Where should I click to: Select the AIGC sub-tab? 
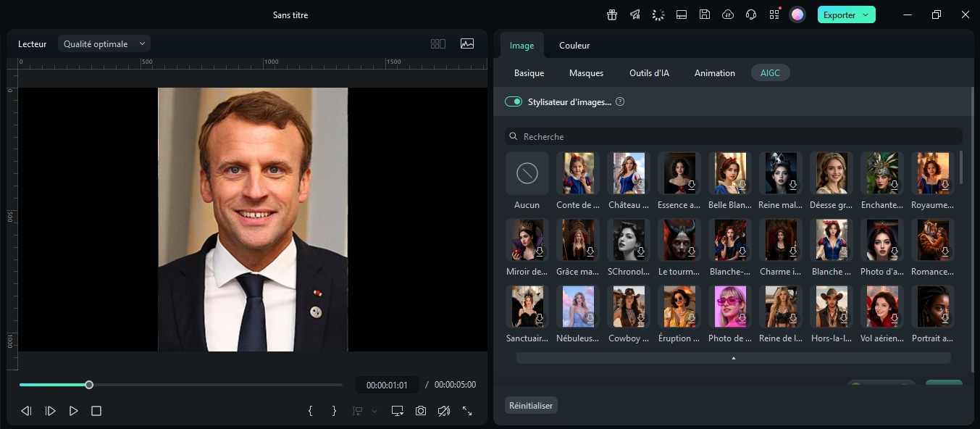tap(770, 73)
